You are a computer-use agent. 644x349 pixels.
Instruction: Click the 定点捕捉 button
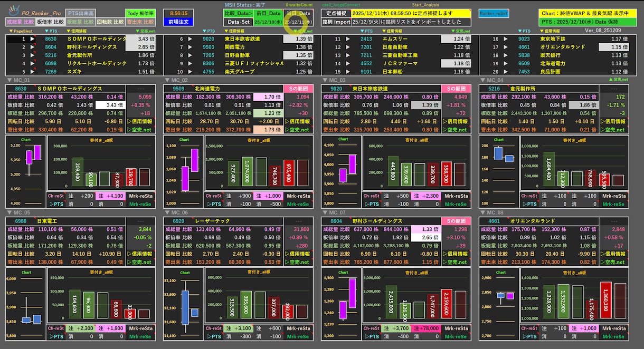[x=336, y=13]
